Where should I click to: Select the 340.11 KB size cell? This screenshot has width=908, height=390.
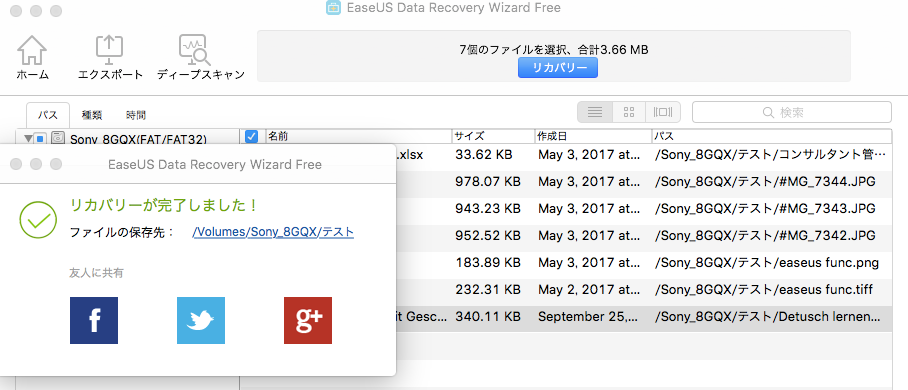pos(488,317)
